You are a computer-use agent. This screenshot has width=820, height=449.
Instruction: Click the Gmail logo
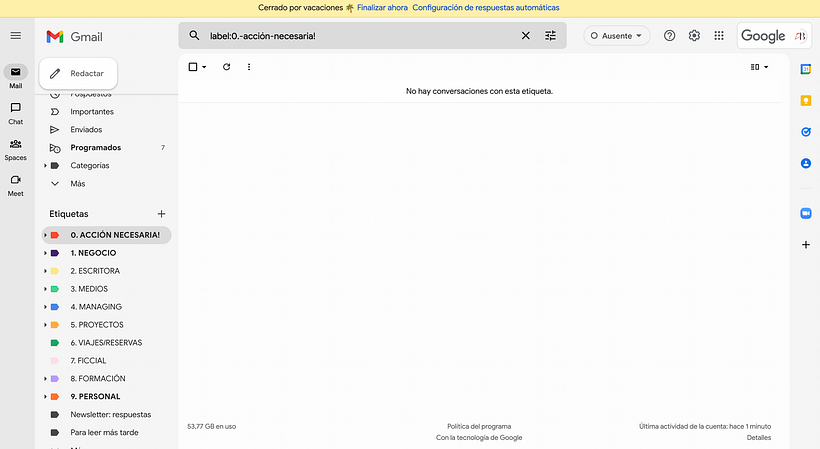coord(74,37)
